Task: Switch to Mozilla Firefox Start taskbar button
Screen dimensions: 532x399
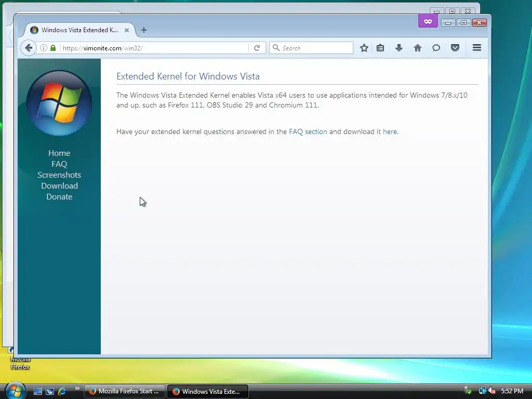Action: click(x=124, y=391)
